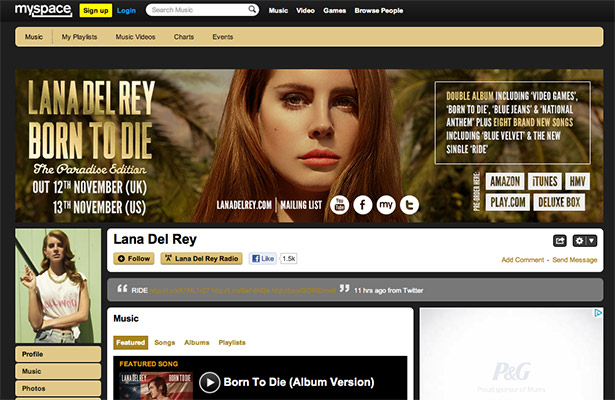The width and height of the screenshot is (615, 400).
Task: Click the Lana Del Rey profile name heading
Action: (155, 239)
